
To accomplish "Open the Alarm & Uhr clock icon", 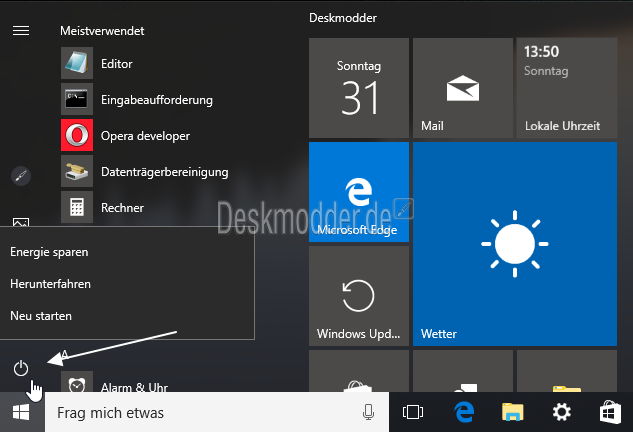I will 77,382.
